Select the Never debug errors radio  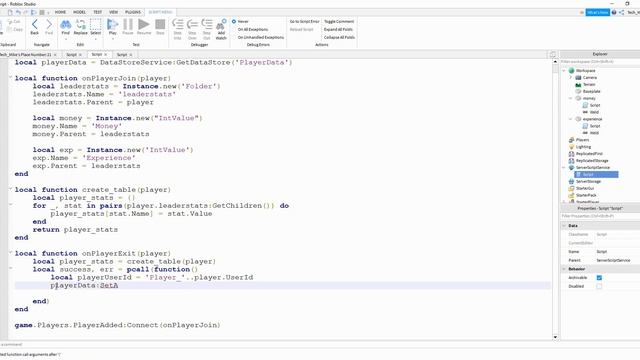coord(234,21)
